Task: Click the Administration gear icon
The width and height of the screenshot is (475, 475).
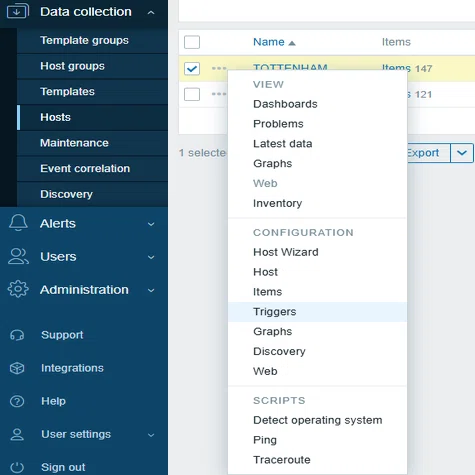Action: [18, 289]
